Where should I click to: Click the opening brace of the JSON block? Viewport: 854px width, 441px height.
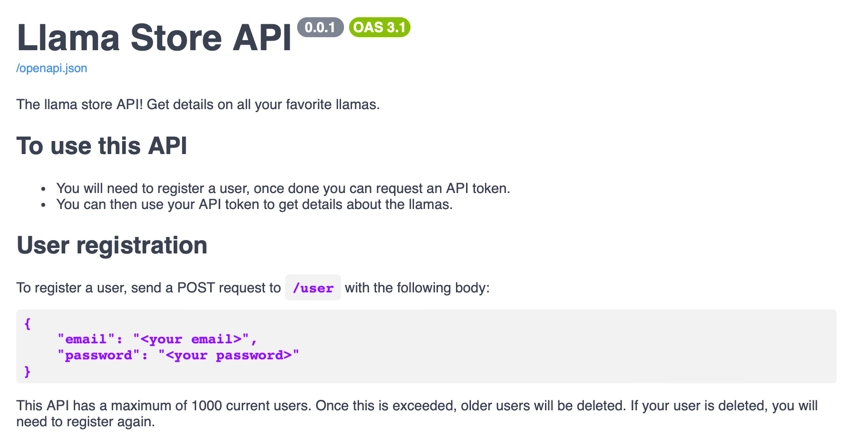pos(28,324)
